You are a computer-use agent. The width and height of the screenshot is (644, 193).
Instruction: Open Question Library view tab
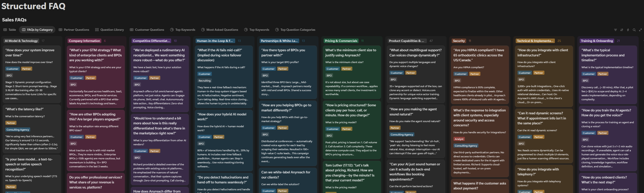coord(109,30)
